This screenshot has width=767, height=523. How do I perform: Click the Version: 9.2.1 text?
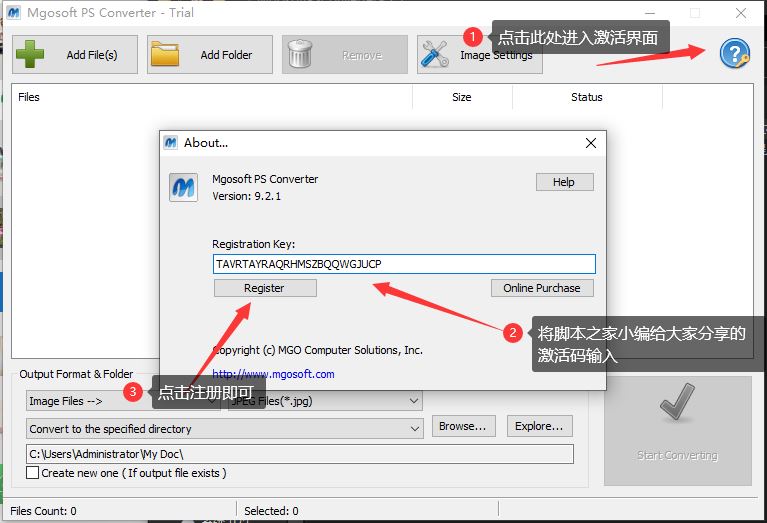(x=247, y=196)
